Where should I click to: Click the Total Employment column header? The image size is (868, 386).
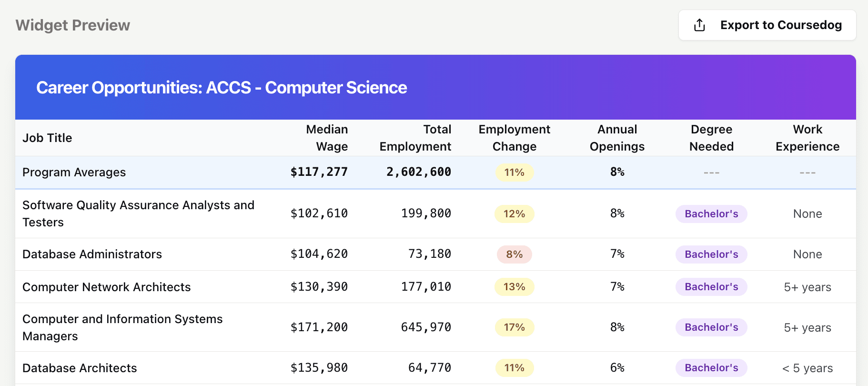(415, 138)
